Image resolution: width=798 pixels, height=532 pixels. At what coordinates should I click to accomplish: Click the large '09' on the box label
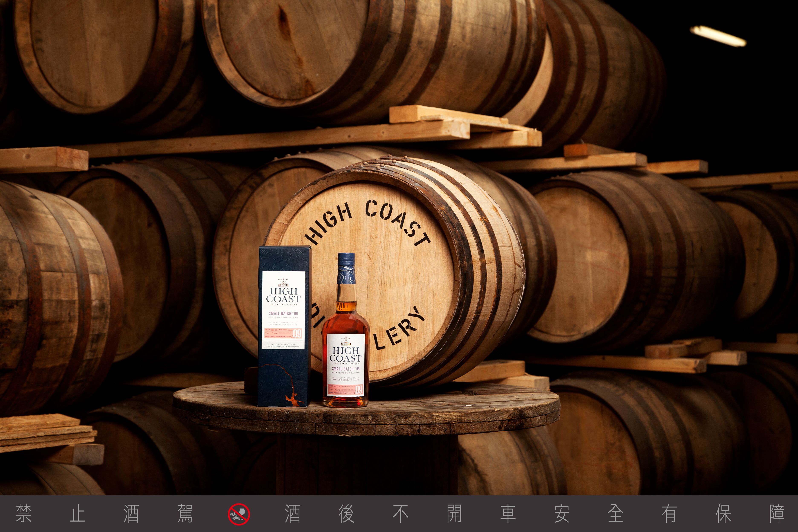(x=297, y=334)
